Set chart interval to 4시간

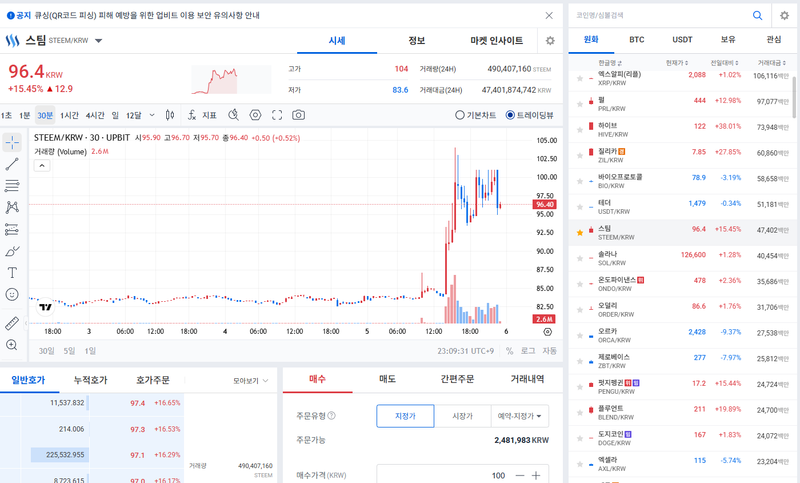(95, 115)
